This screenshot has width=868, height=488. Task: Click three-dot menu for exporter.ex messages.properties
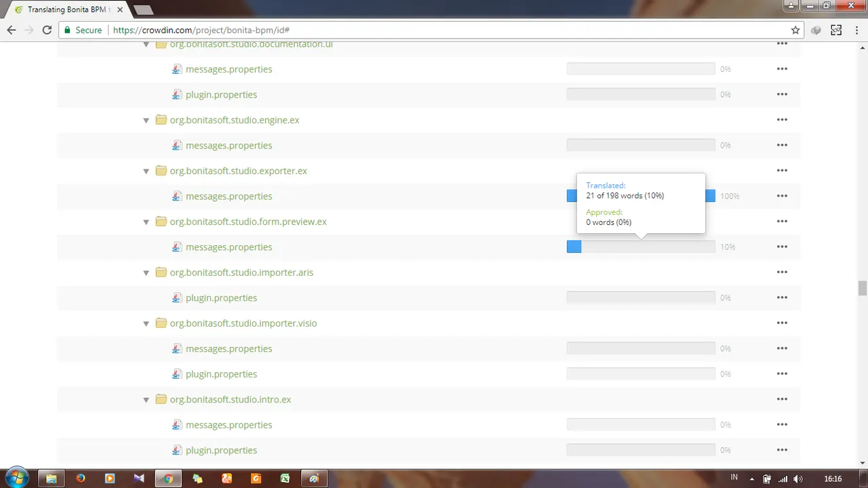(x=782, y=196)
